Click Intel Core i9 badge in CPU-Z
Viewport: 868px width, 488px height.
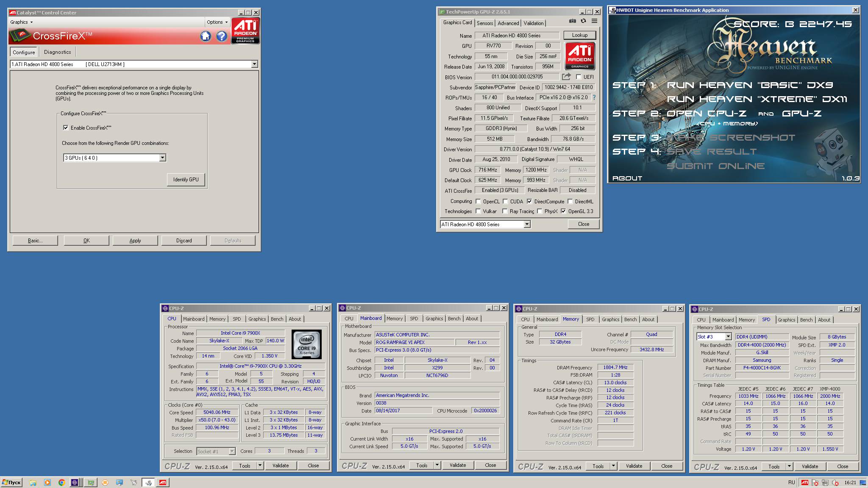pos(306,344)
